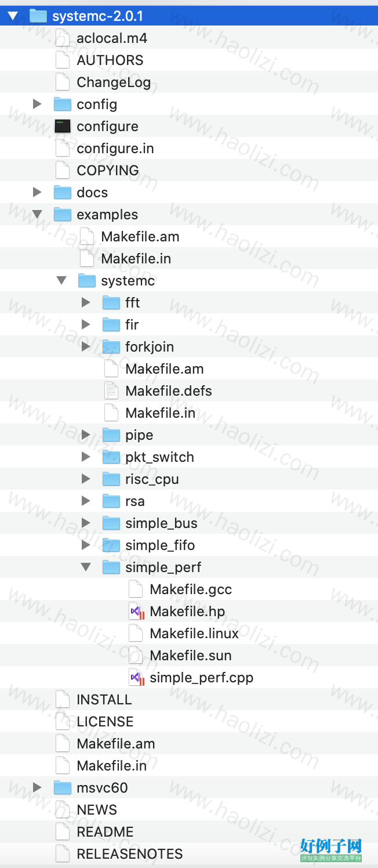This screenshot has height=868, width=378.
Task: Select Makefile.linux in simple_perf
Action: 189,634
